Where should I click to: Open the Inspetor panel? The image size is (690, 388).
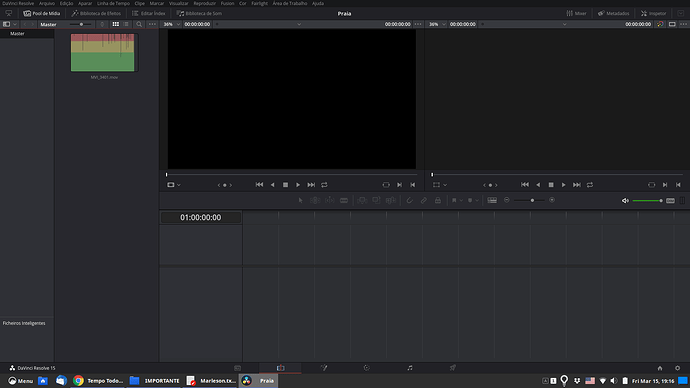(x=654, y=13)
